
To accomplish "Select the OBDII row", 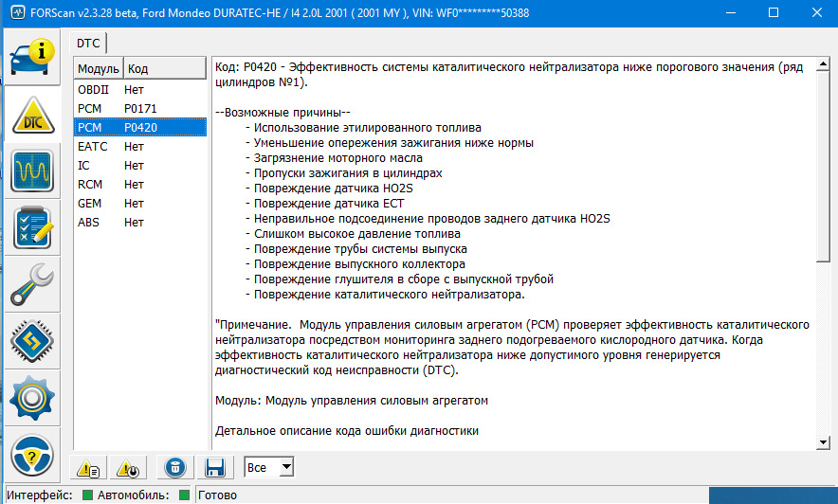I will pos(140,90).
